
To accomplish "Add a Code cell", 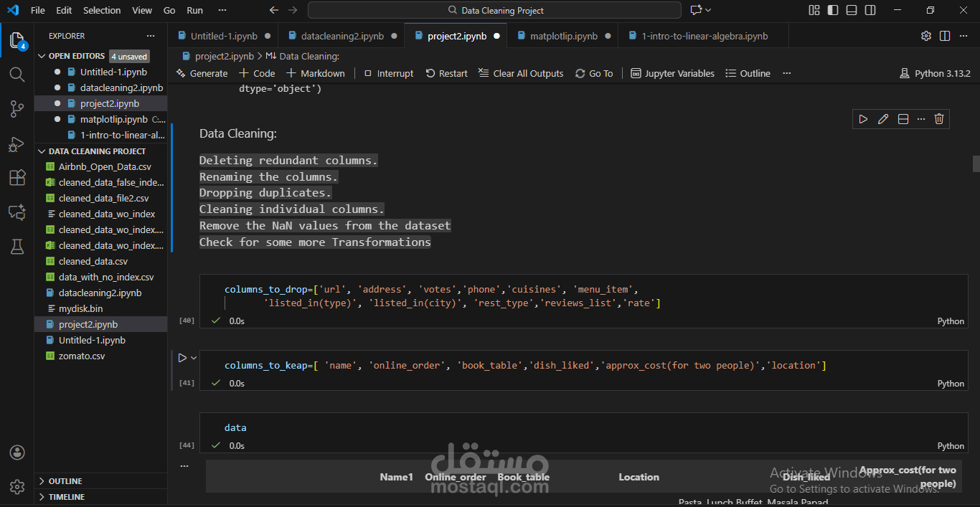I will point(257,73).
